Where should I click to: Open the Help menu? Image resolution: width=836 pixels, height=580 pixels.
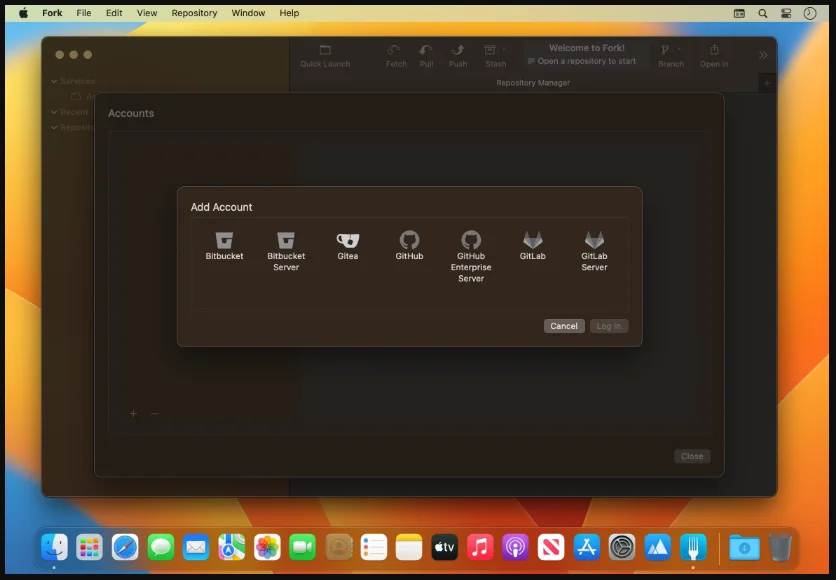(289, 13)
